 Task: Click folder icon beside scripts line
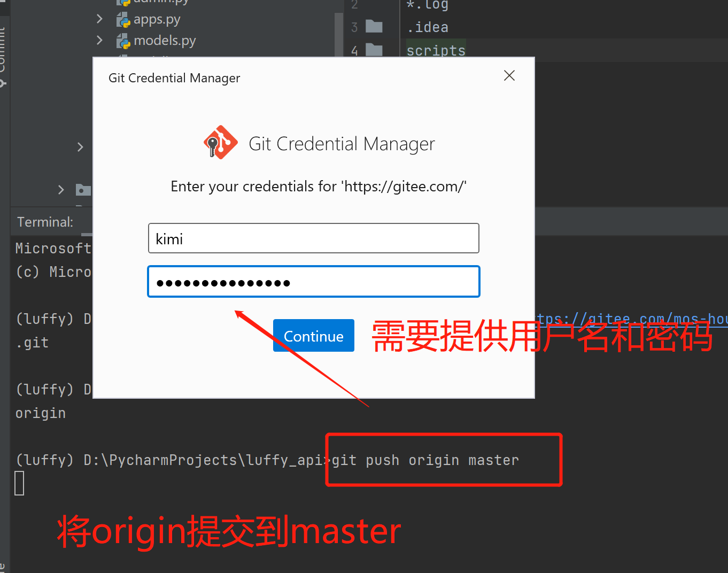[374, 50]
